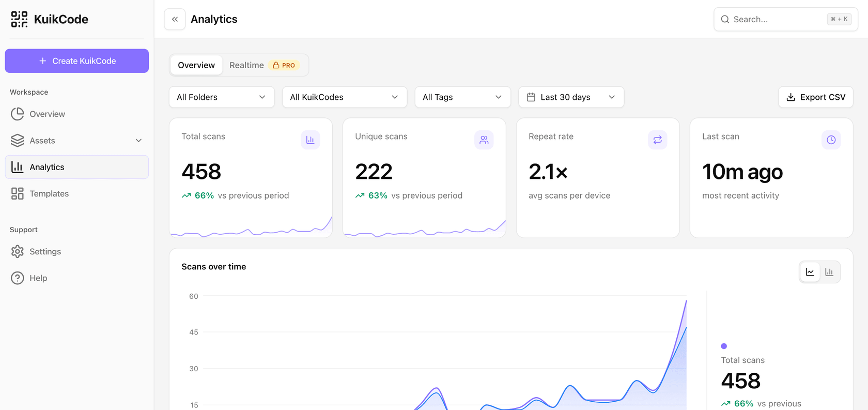Screen dimensions: 868x410
Task: Focus the Search input field
Action: coord(786,19)
